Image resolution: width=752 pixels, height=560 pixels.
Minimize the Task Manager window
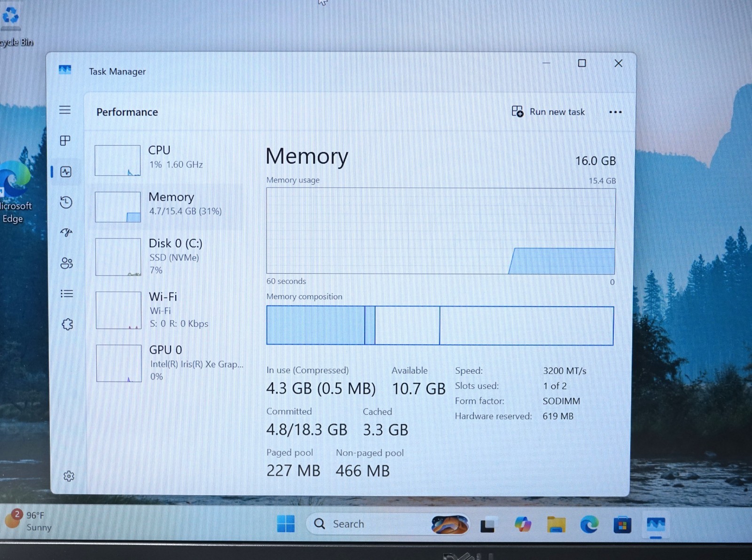[x=546, y=63]
